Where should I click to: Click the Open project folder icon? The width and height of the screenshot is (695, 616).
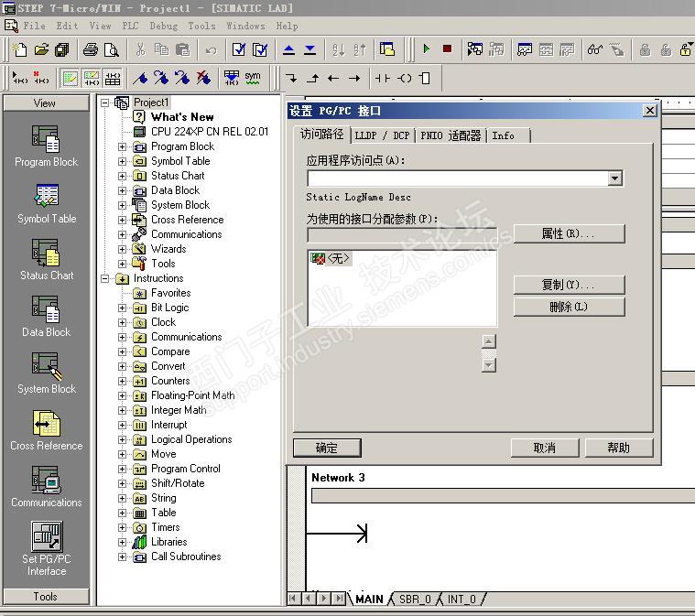click(41, 49)
